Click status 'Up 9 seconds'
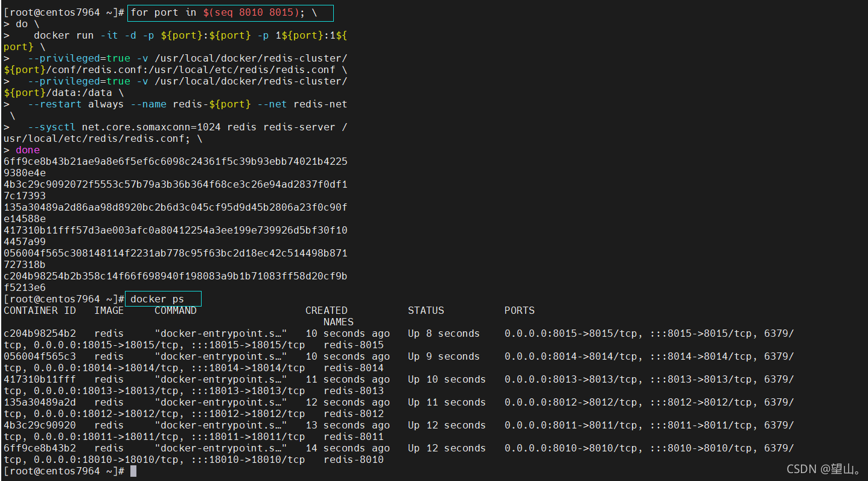The width and height of the screenshot is (868, 481). pyautogui.click(x=444, y=357)
